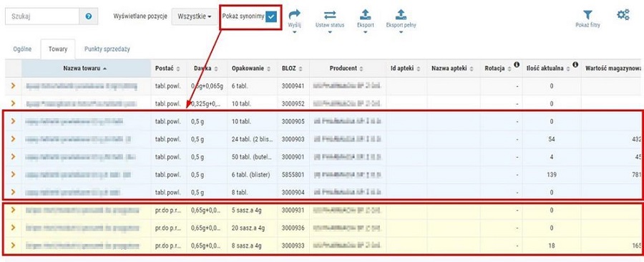Sort by Rotacja column header
Viewport: 644px width, 262px height.
tap(501, 69)
